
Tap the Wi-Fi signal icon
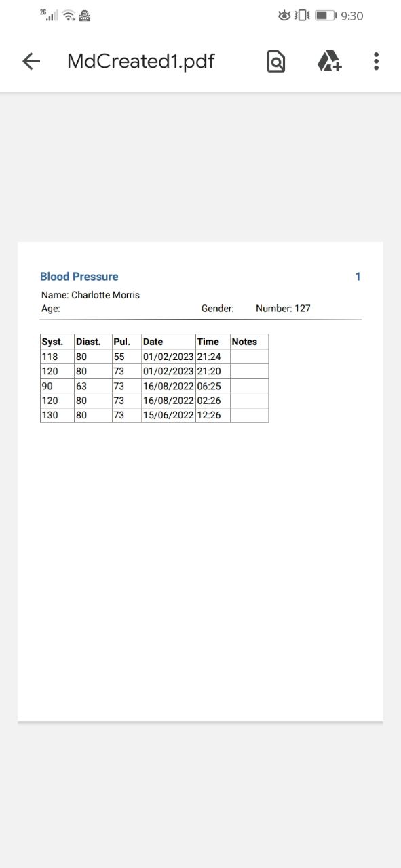point(69,15)
